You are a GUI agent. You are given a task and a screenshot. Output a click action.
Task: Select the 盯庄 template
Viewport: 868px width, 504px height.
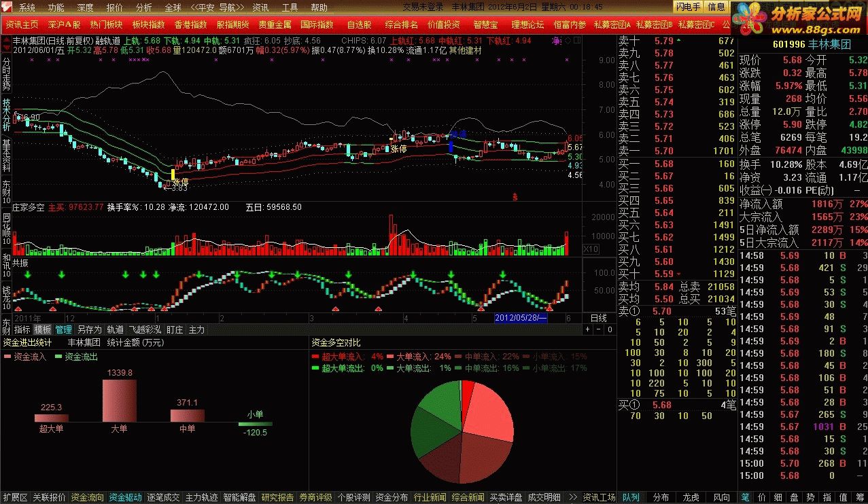pos(175,329)
